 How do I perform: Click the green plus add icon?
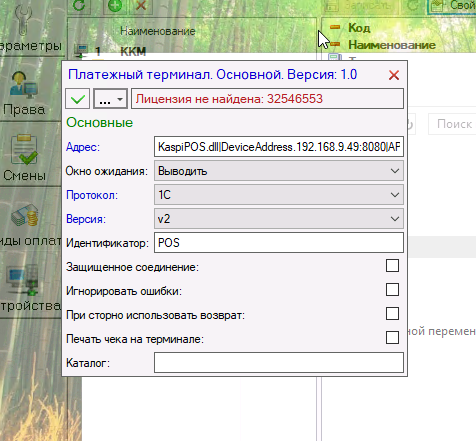[115, 6]
